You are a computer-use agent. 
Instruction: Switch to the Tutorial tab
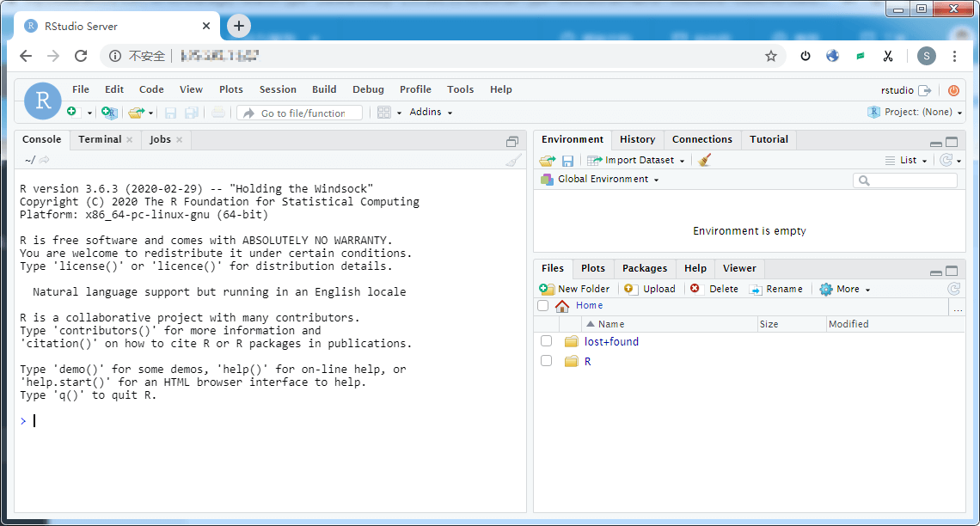(769, 139)
